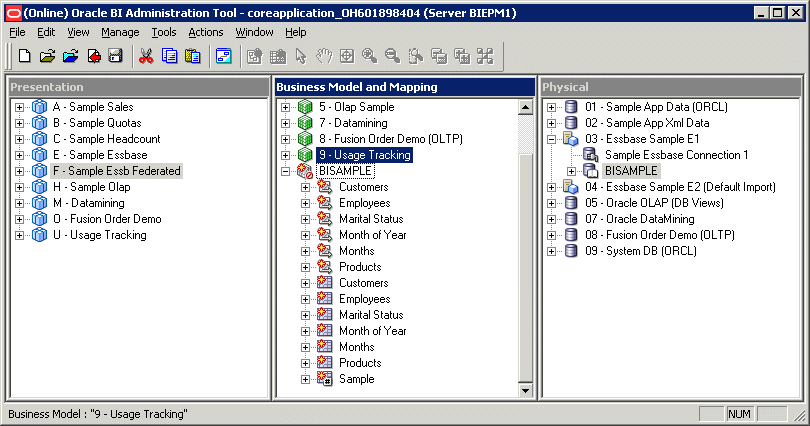
Task: Click the Business Model scrollbar down arrow
Action: click(525, 390)
